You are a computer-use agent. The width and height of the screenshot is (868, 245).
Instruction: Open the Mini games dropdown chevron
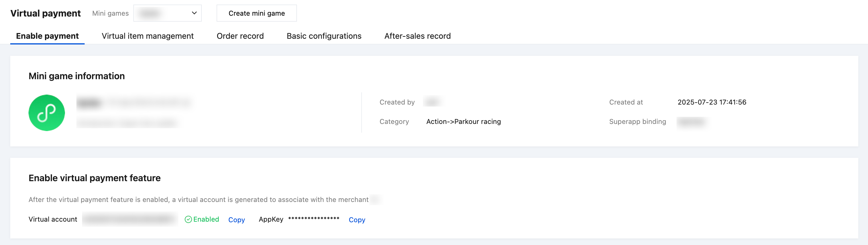pyautogui.click(x=194, y=13)
